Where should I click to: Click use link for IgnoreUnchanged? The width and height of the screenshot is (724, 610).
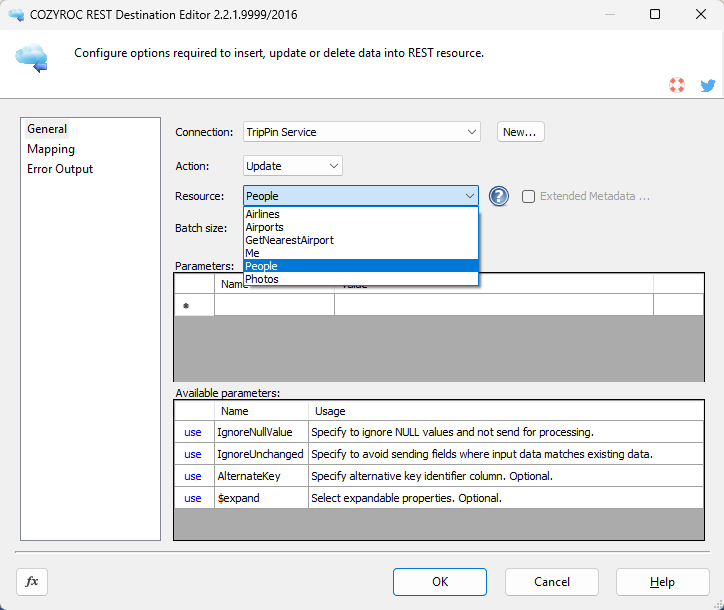[x=193, y=454]
